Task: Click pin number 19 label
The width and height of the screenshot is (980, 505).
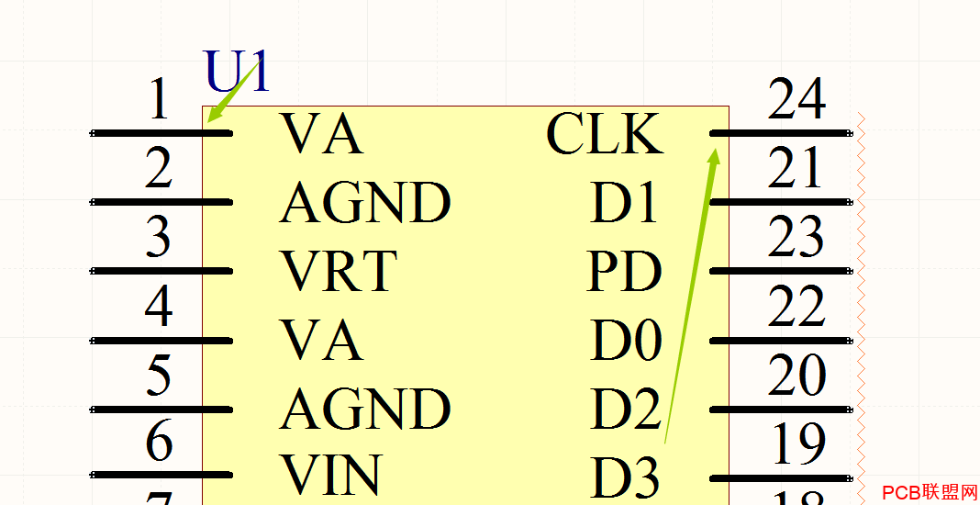Action: (798, 444)
